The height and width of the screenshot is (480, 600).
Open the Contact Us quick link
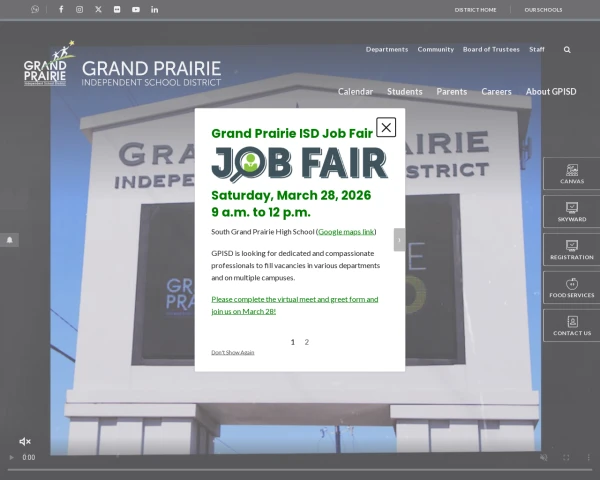click(x=572, y=326)
